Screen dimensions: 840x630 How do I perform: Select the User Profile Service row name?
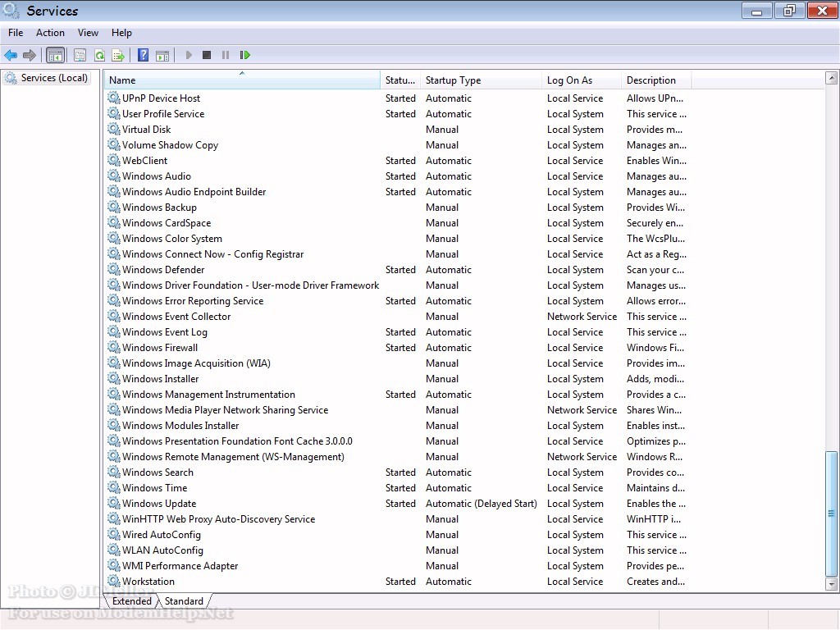click(163, 113)
